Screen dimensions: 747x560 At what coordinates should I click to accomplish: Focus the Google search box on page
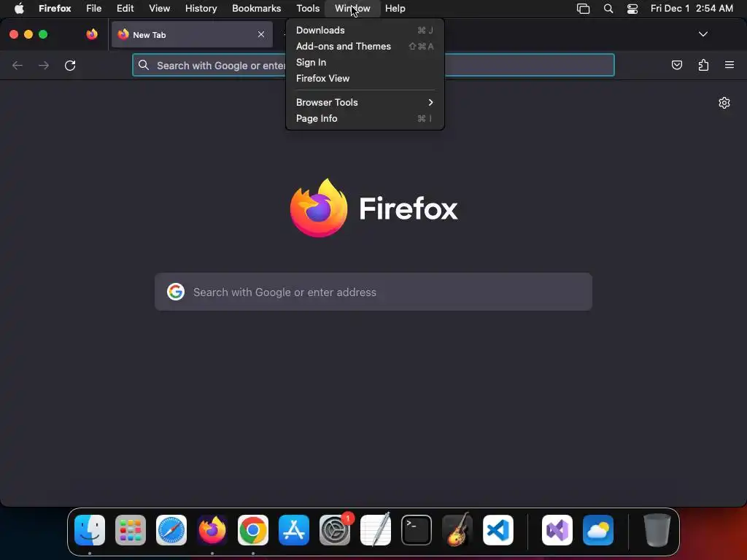373,292
